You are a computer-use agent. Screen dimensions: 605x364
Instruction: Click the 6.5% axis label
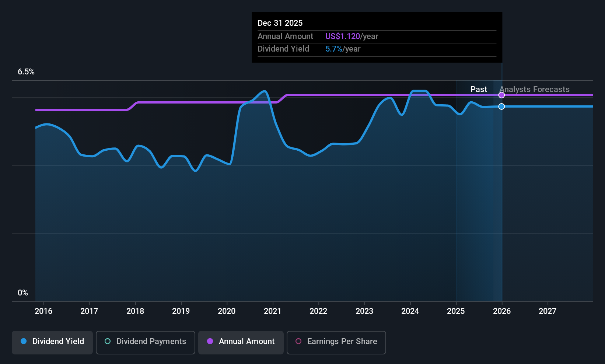tap(26, 72)
